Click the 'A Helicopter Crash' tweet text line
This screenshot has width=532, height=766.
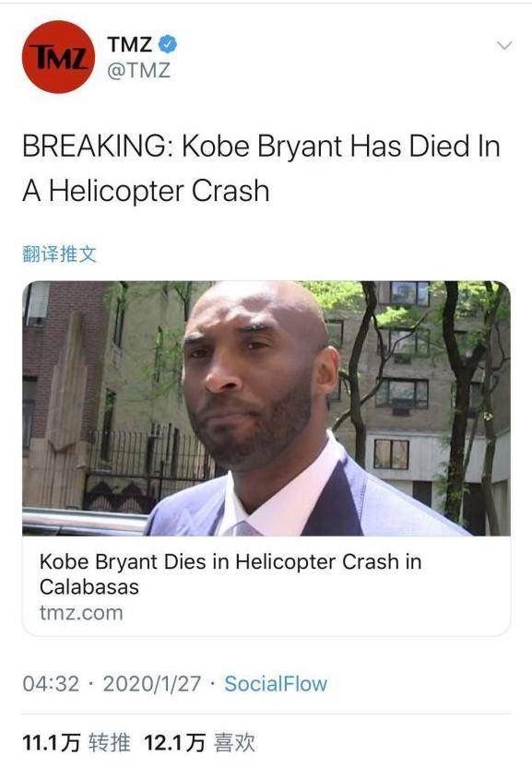point(146,191)
